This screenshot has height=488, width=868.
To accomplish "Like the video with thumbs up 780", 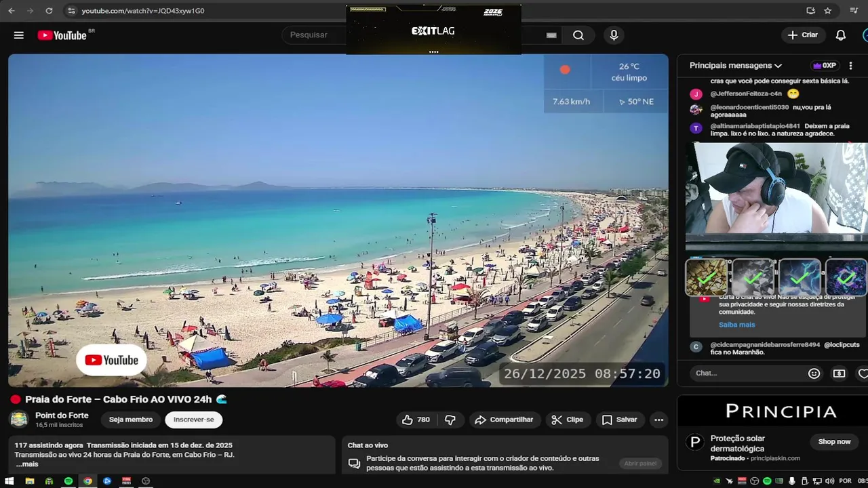I will [x=416, y=420].
